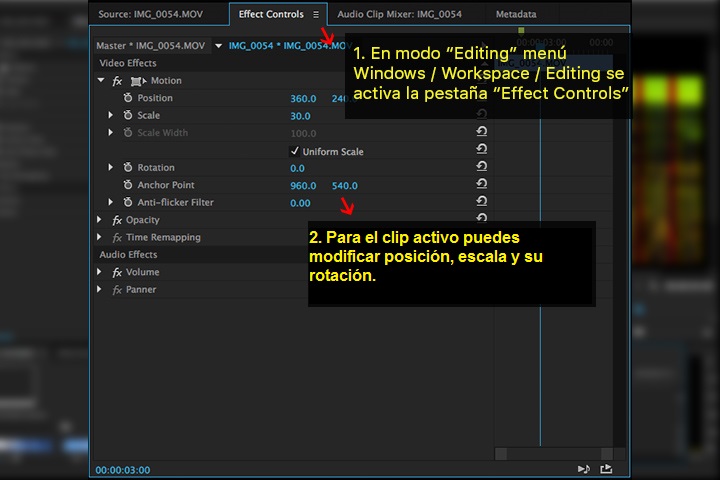The height and width of the screenshot is (480, 720).
Task: Click the Rotation value 0.0
Action: pos(297,169)
